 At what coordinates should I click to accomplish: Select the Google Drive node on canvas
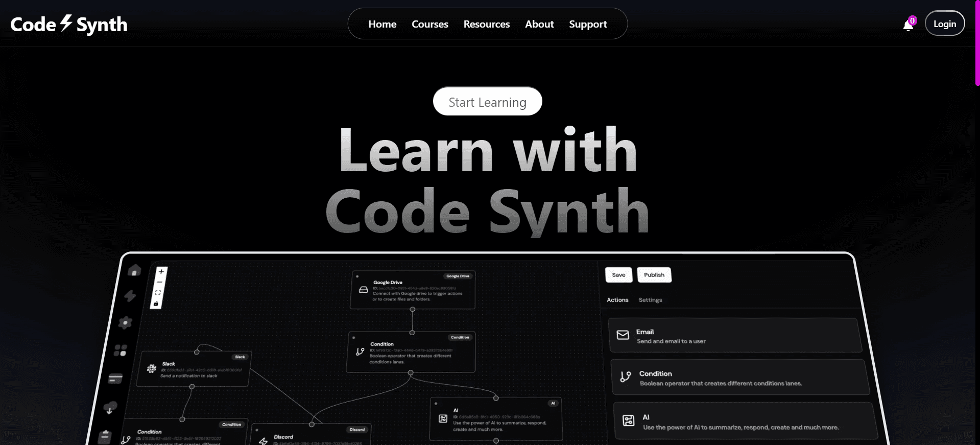coord(413,290)
